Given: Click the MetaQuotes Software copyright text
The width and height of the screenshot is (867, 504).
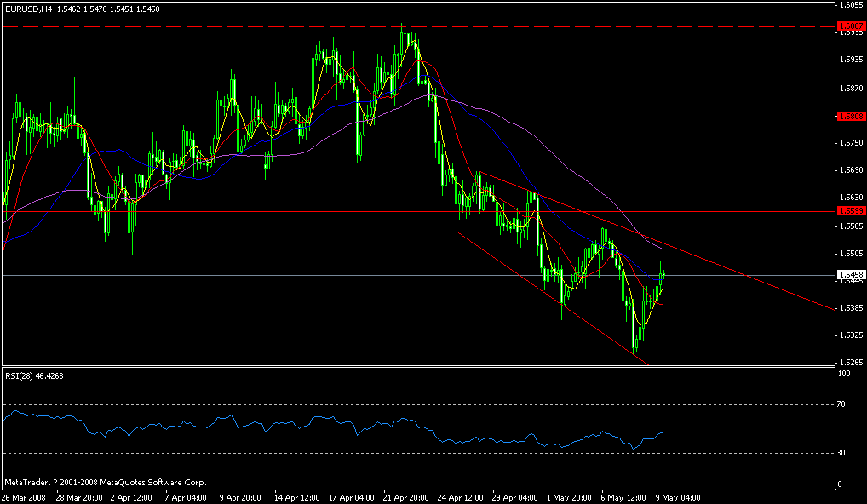Looking at the screenshot, I should coord(102,481).
